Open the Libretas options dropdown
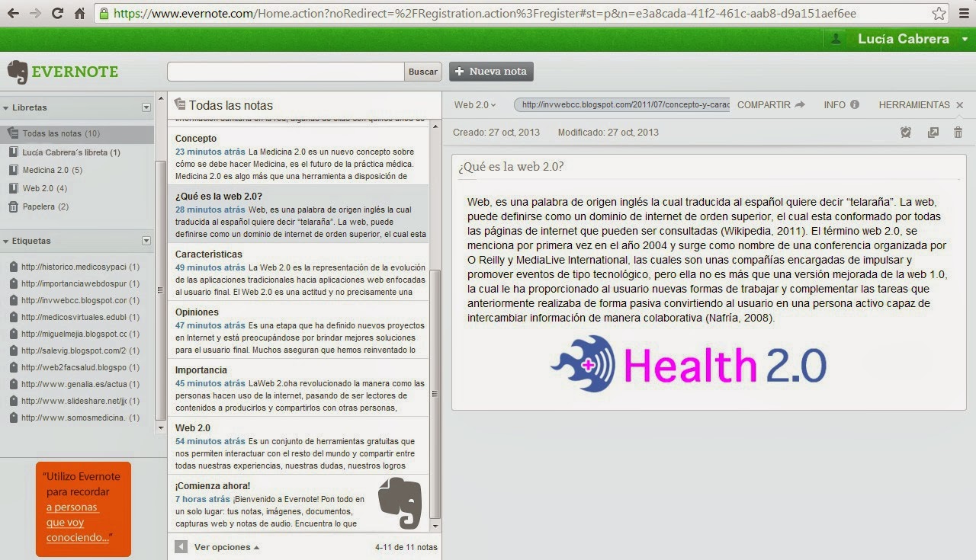 [146, 107]
